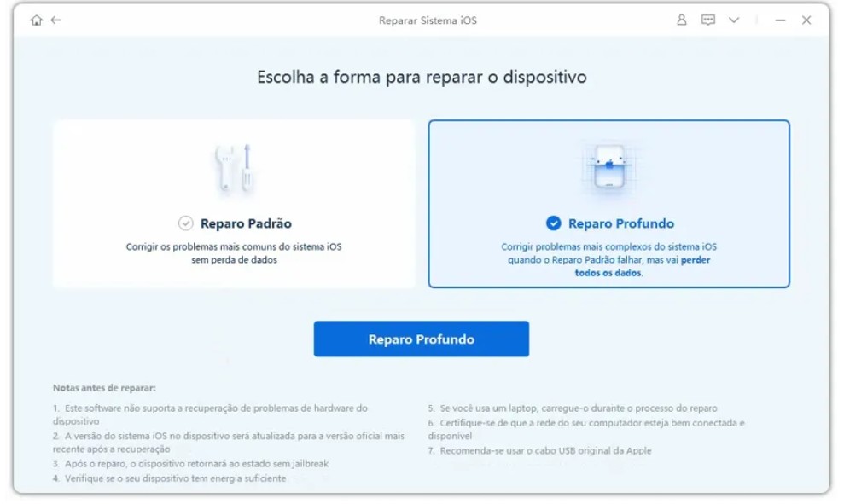844x504 pixels.
Task: Click the "Reparar Sistema iOS" window title
Action: (428, 20)
